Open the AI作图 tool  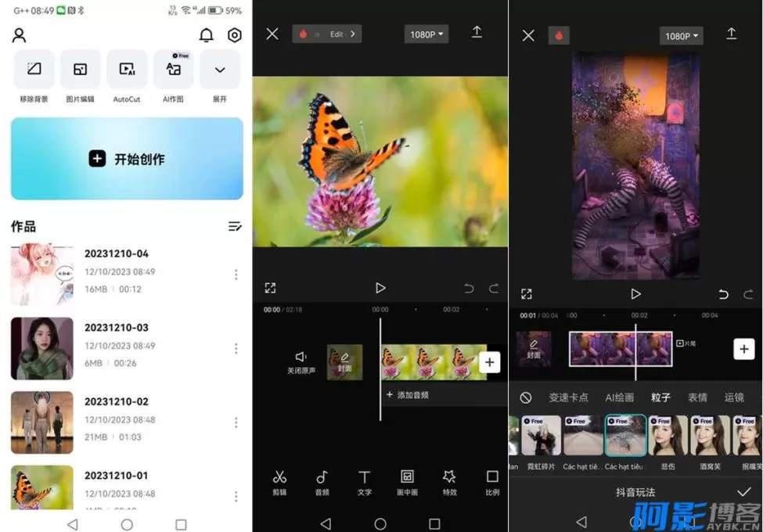(x=173, y=70)
